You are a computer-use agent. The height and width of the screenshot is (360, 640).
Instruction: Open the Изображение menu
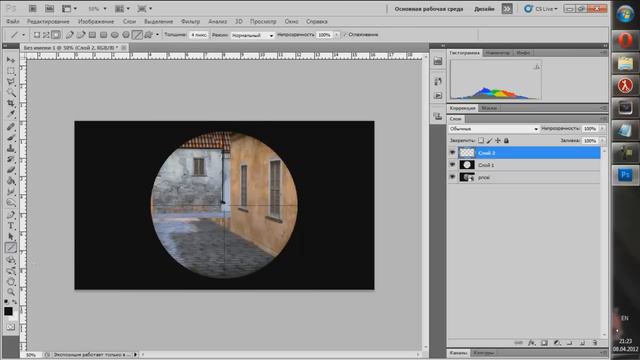tap(96, 21)
